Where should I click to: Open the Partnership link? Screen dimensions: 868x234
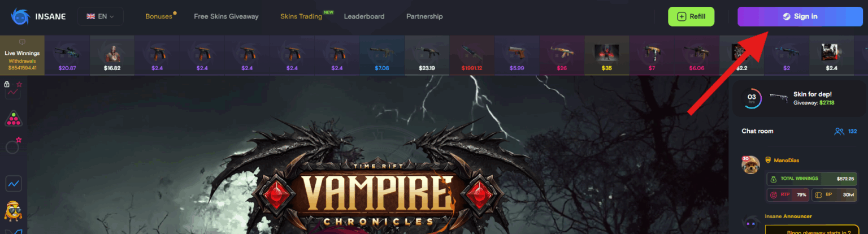click(x=424, y=16)
